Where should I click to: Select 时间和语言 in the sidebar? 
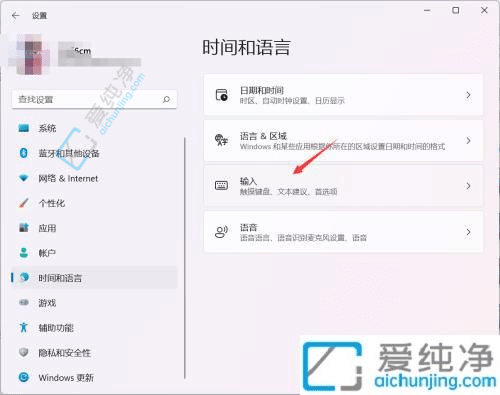(x=94, y=278)
